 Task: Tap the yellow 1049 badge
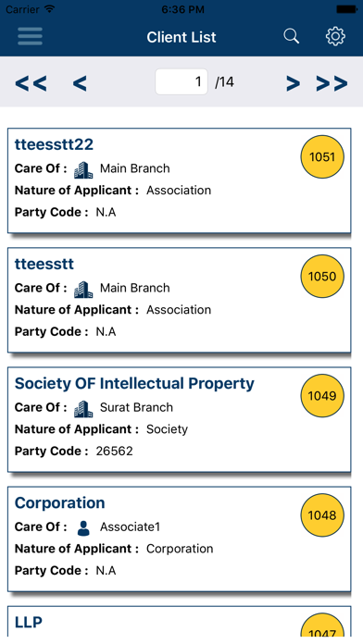(x=322, y=396)
